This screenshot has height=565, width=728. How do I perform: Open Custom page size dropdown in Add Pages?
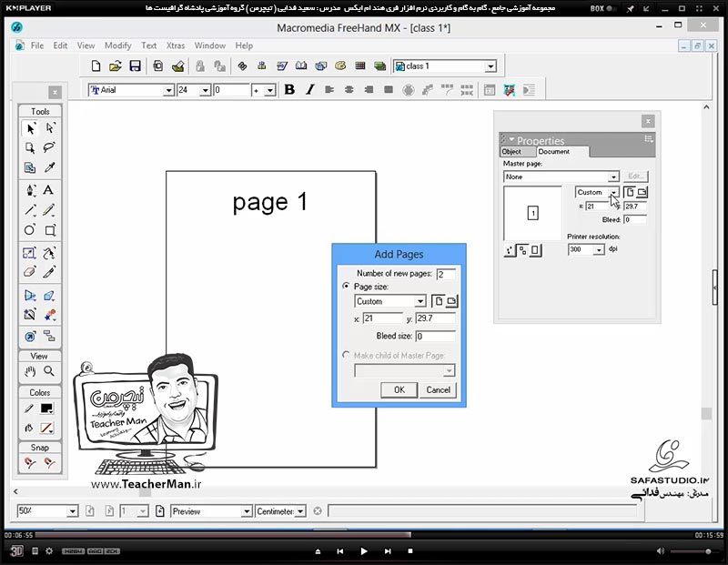point(420,301)
